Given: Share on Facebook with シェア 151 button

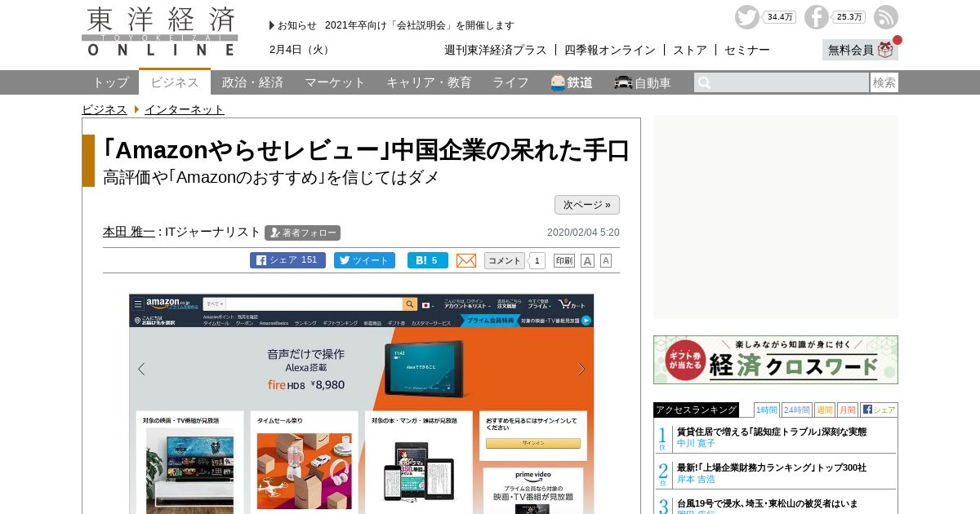Looking at the screenshot, I should (287, 260).
